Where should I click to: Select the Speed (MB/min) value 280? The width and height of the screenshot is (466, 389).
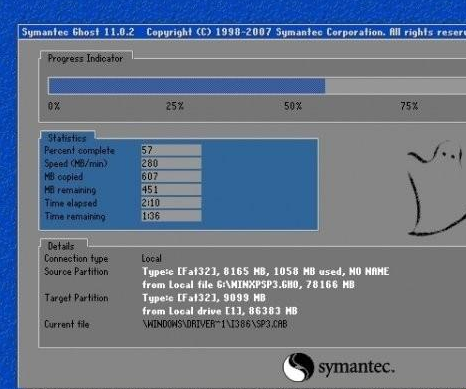(x=171, y=163)
